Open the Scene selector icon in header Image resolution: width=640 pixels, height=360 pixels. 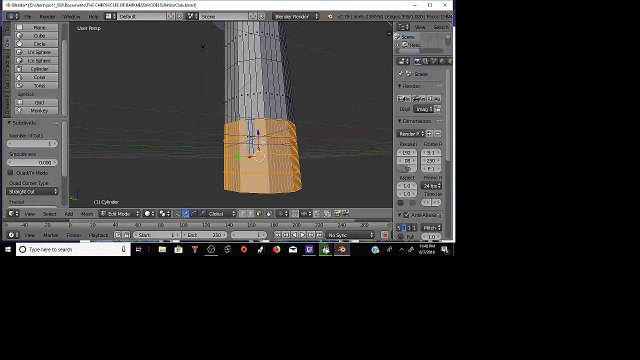[x=192, y=16]
